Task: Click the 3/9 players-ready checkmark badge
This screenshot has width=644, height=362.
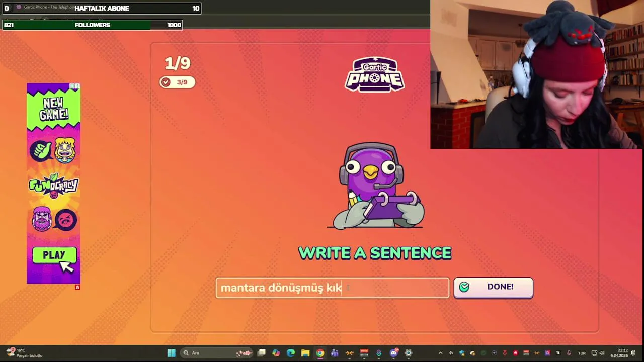Action: (x=177, y=82)
